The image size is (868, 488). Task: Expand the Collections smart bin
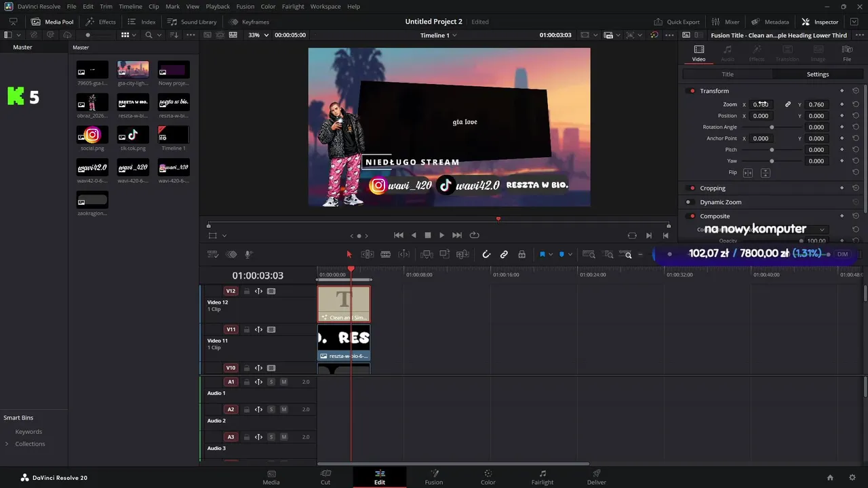7,444
